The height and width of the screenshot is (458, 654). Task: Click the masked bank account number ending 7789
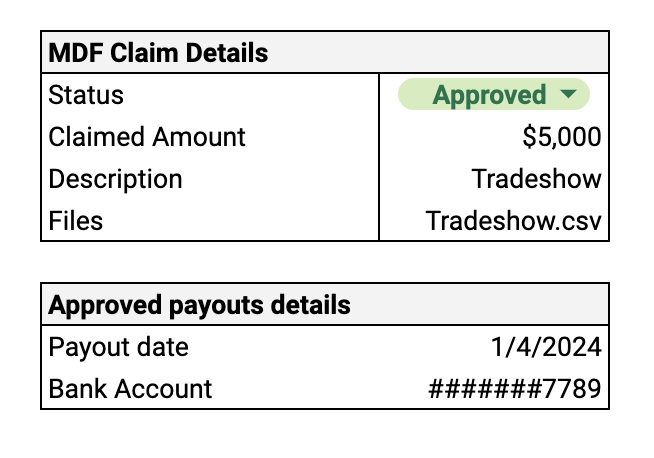(515, 389)
